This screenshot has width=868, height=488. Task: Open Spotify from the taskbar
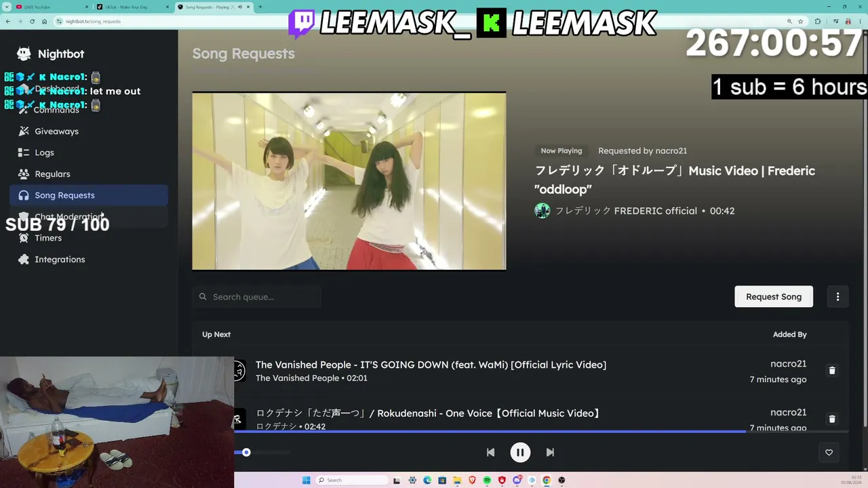pos(487,480)
